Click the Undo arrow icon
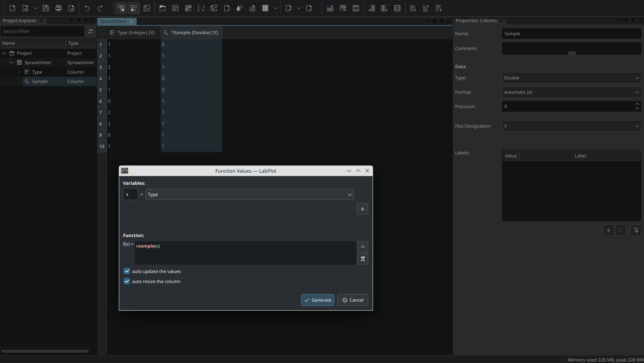 tap(87, 8)
